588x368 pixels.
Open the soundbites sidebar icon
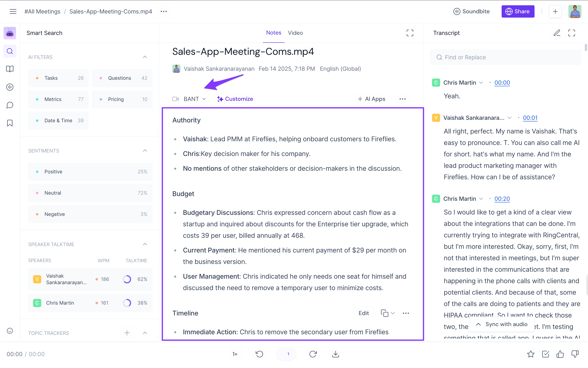click(x=10, y=87)
